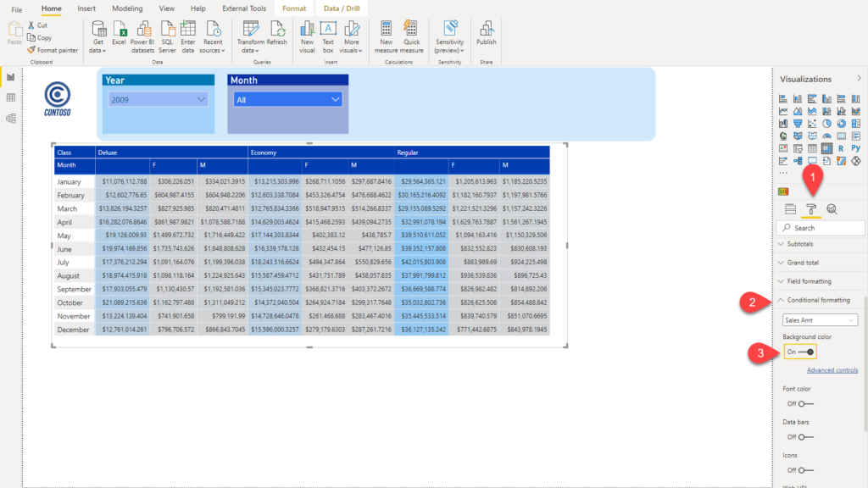Click the Copy command
Image resolution: width=868 pixels, height=488 pixels.
tap(40, 37)
